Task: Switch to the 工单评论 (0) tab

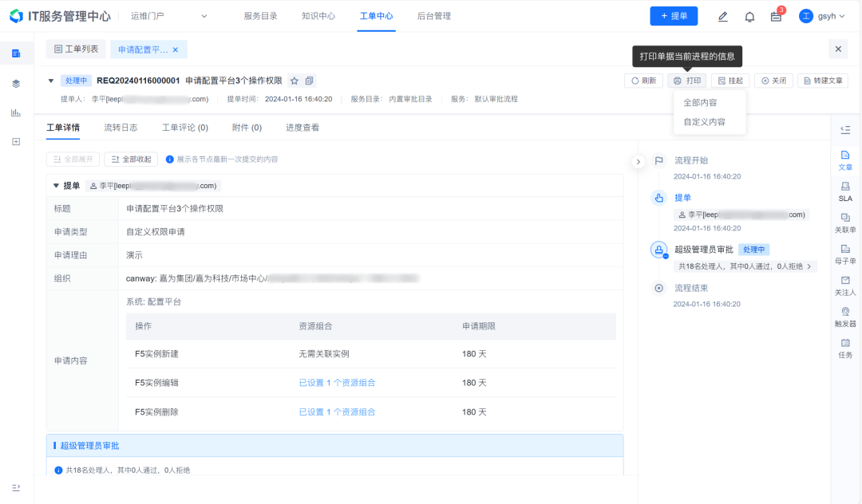Action: point(185,128)
